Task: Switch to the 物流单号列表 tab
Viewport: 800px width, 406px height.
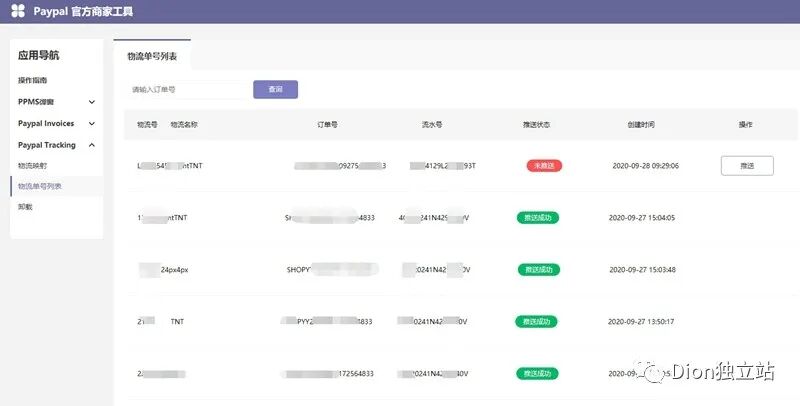Action: pyautogui.click(x=152, y=56)
